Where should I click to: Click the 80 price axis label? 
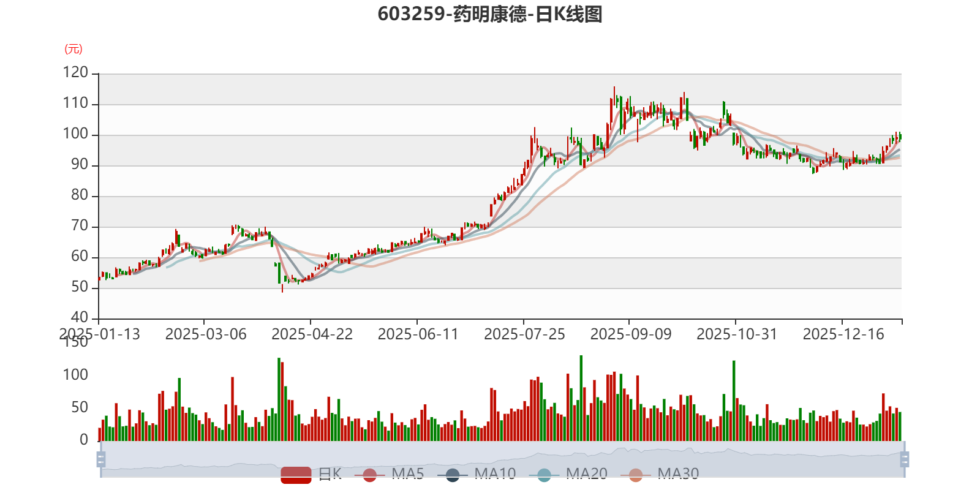pos(80,195)
